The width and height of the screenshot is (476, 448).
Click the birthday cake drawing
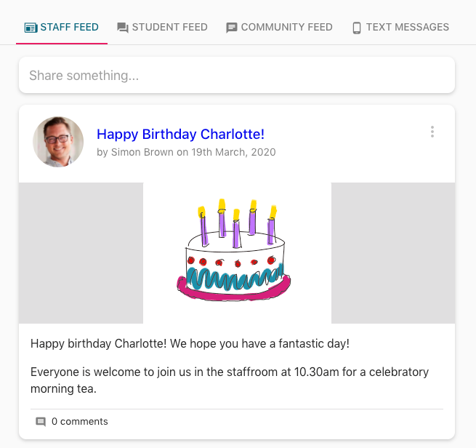tap(235, 252)
